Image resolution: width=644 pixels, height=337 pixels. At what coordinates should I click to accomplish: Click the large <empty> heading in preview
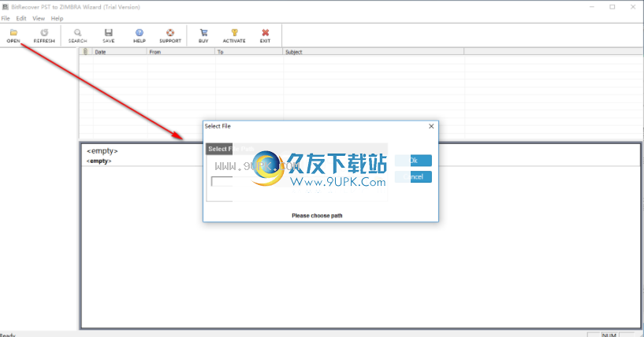point(102,151)
